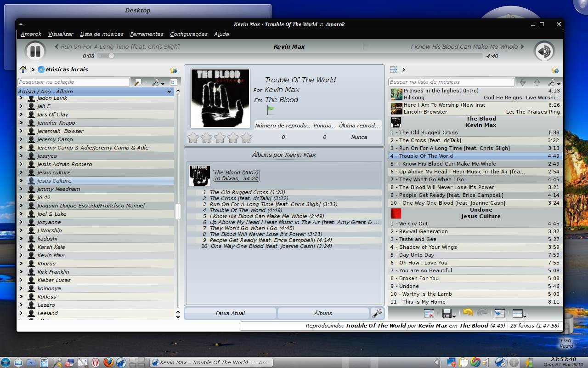Open the Lista de músicas menu
Image resolution: width=588 pixels, height=368 pixels.
(102, 34)
